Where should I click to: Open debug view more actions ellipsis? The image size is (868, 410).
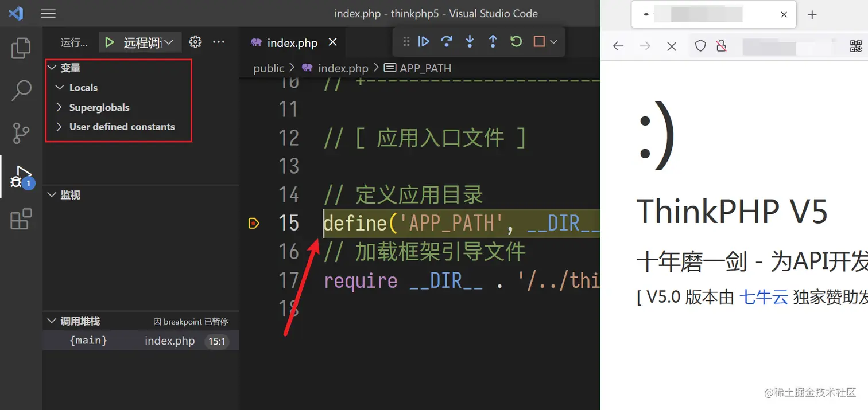(219, 42)
